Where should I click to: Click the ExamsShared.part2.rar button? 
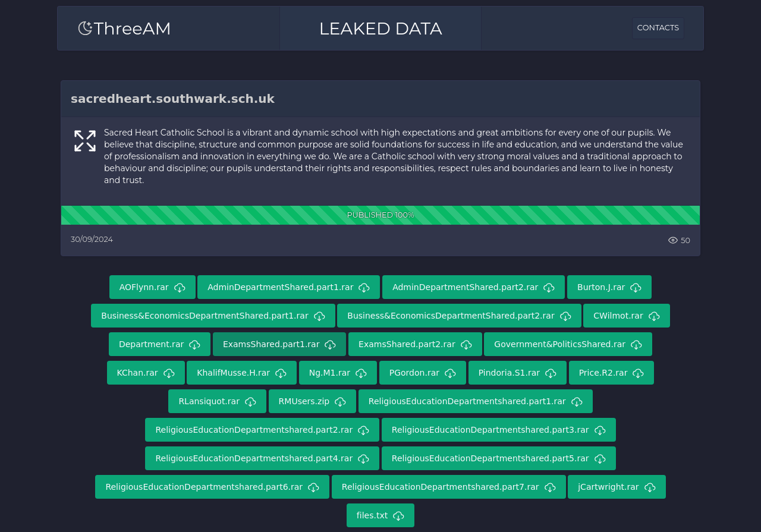[415, 344]
